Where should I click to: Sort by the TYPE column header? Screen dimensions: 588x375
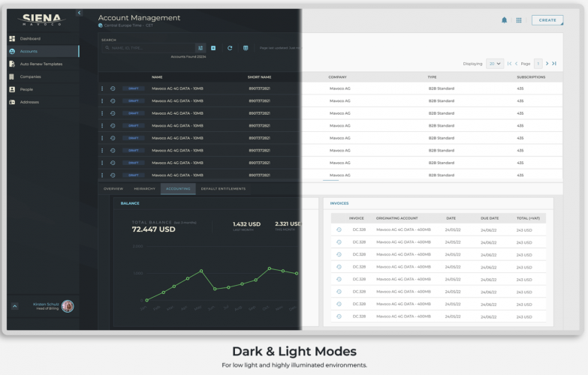pos(432,77)
